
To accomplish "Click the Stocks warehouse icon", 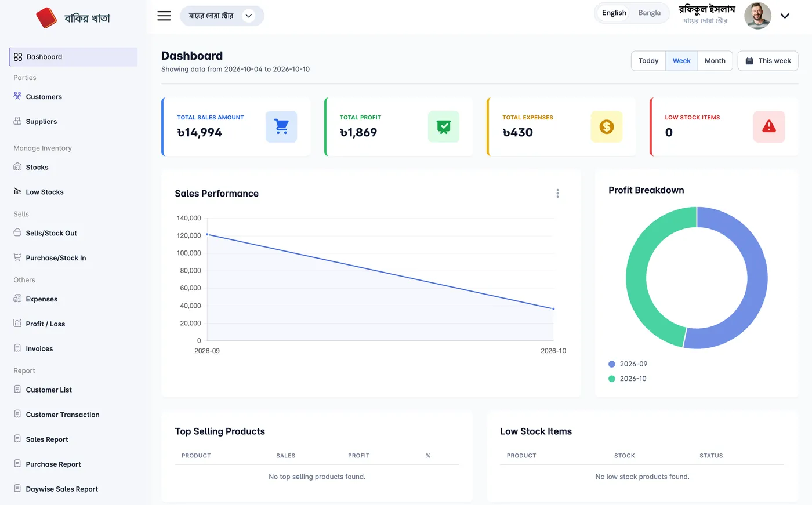I will click(x=17, y=167).
